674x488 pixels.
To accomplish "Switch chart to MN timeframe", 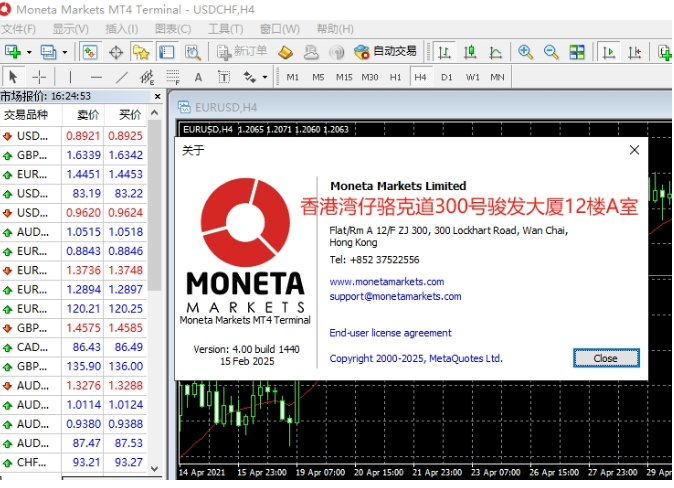I will 497,77.
